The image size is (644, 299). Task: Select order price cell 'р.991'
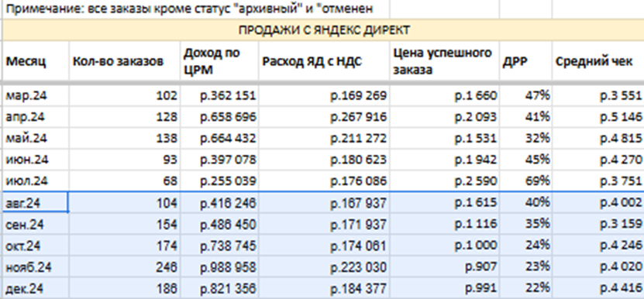coord(444,288)
